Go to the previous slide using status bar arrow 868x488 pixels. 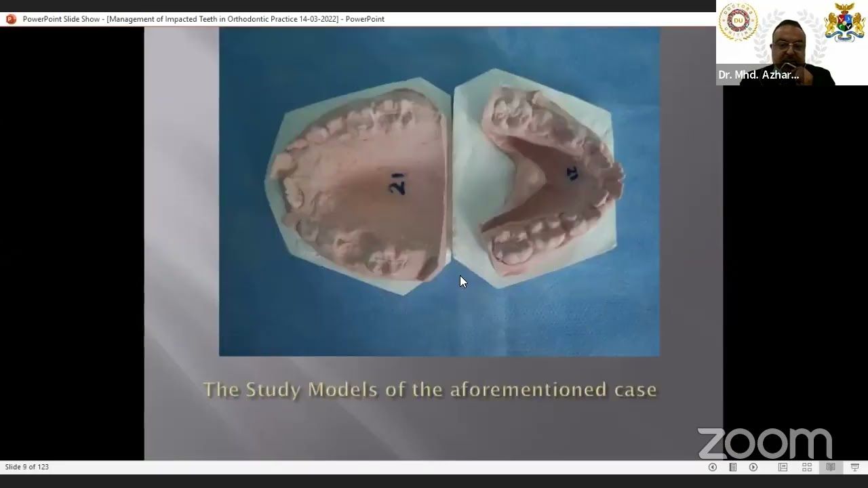[x=712, y=467]
